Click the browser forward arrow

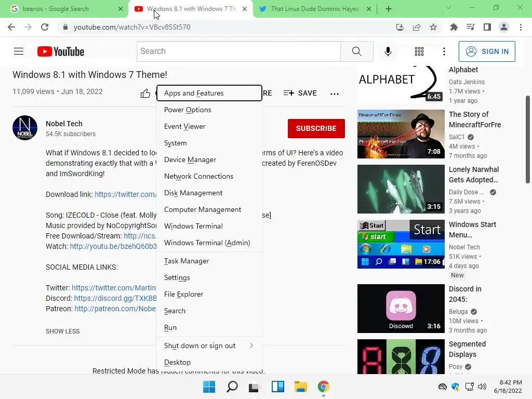28,27
